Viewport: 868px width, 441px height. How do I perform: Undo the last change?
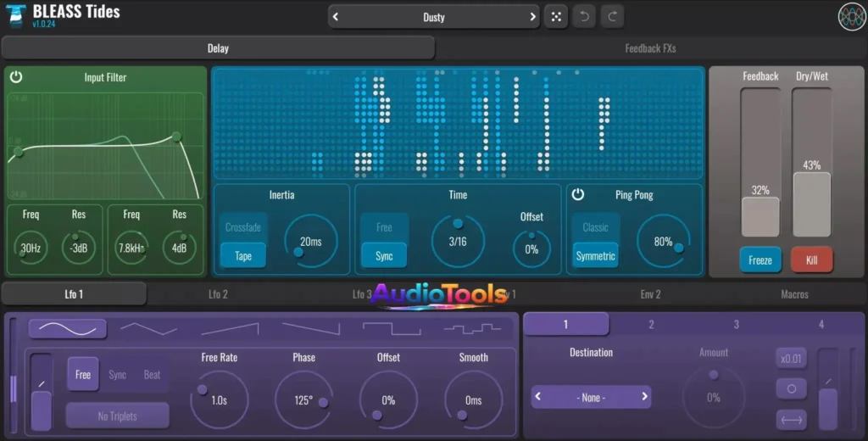584,17
